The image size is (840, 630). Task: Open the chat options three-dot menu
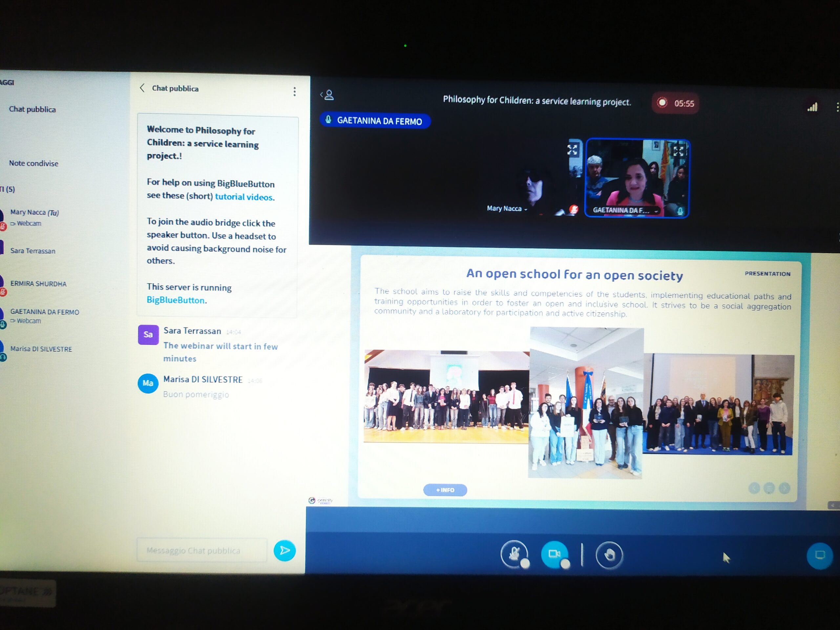(294, 92)
